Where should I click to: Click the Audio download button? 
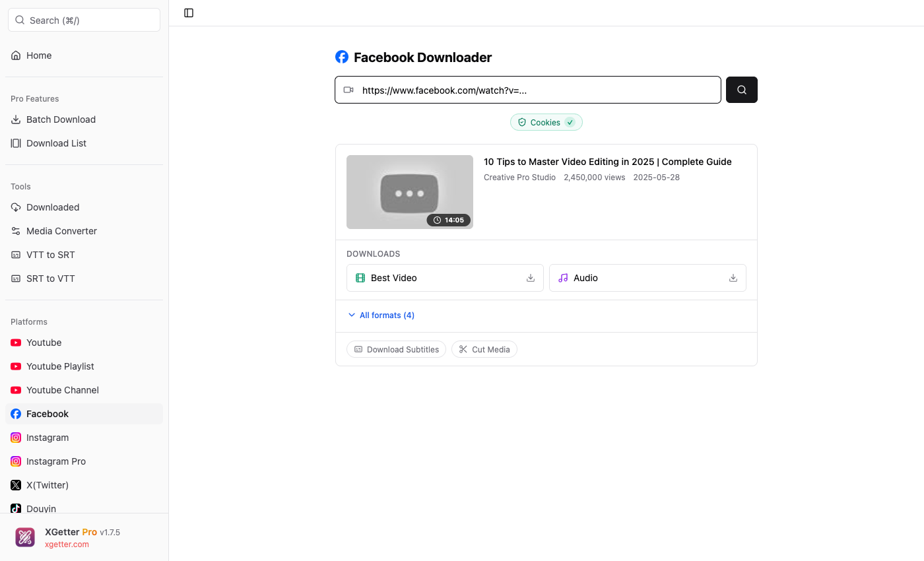pyautogui.click(x=647, y=278)
